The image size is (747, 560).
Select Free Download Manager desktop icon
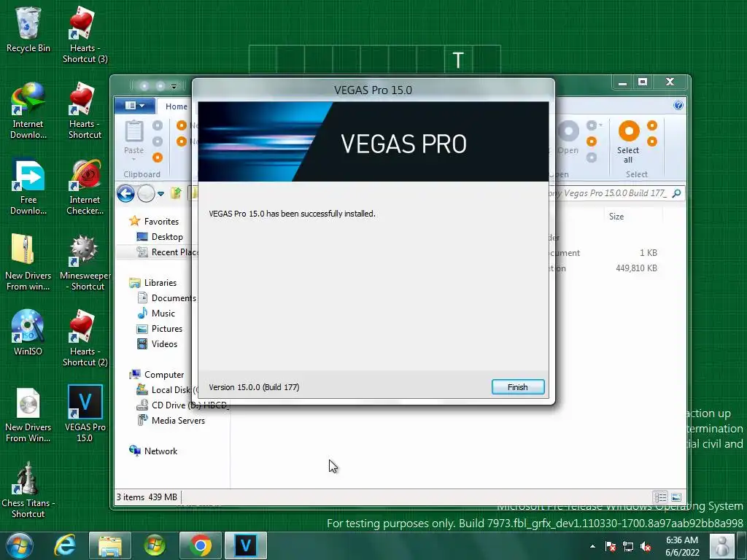pos(28,187)
